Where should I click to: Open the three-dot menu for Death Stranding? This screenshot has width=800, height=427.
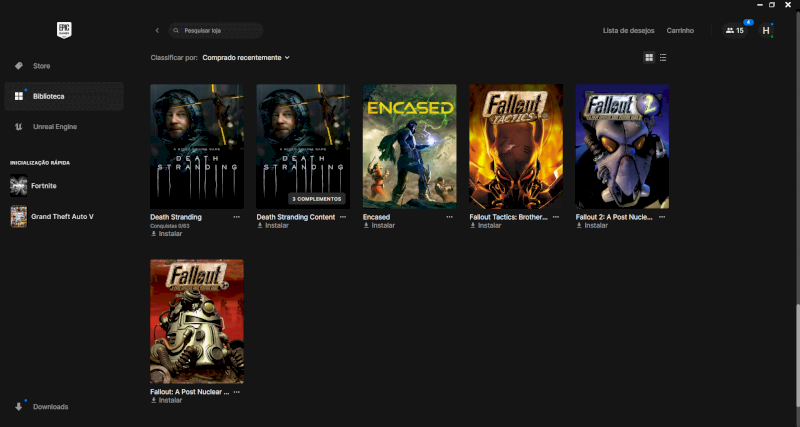click(237, 217)
